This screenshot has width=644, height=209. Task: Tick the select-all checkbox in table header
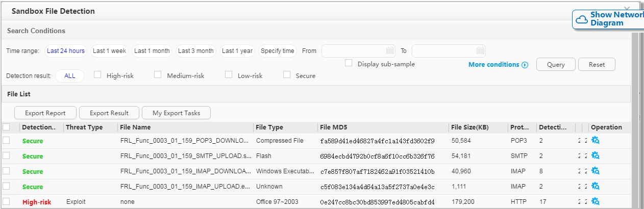(6, 127)
